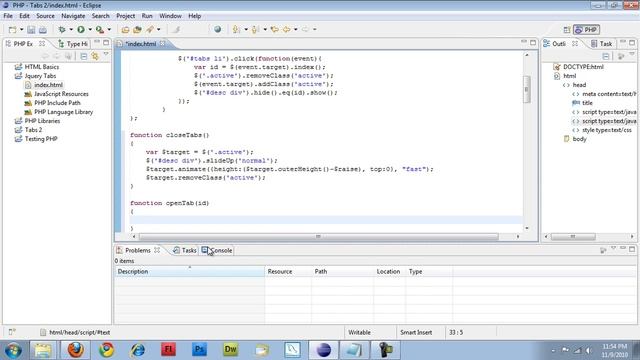Viewport: 640px width, 360px height.
Task: Click the Open Type folder icon
Action: 125,29
